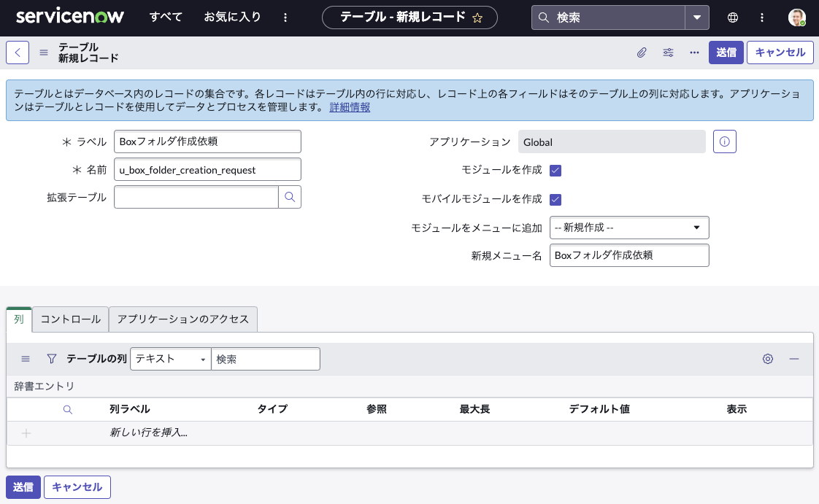
Task: Open the 拡張テーブル lookup magnifier
Action: coord(290,197)
